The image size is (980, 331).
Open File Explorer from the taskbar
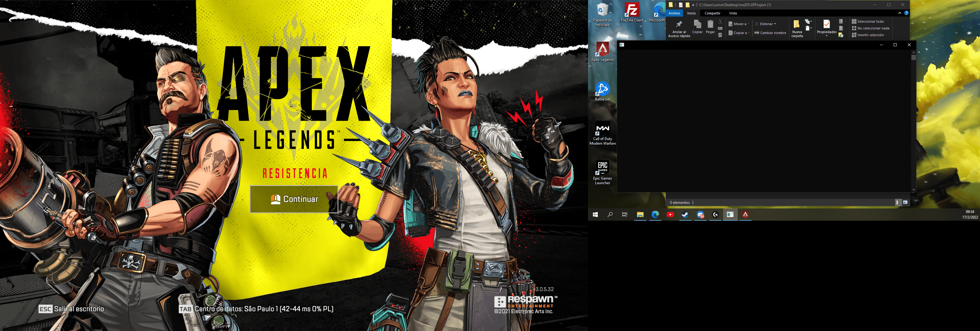click(640, 215)
